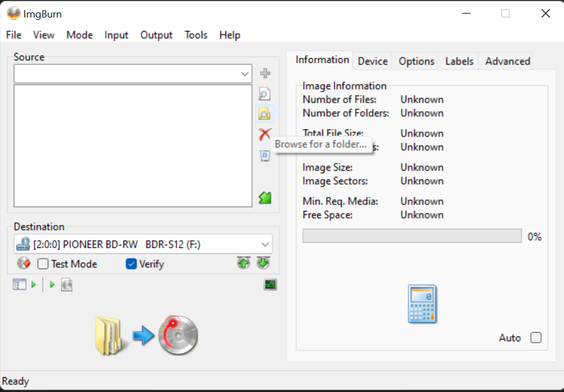Eject the drive tray with the up arrow icon
The image size is (564, 392).
click(243, 263)
